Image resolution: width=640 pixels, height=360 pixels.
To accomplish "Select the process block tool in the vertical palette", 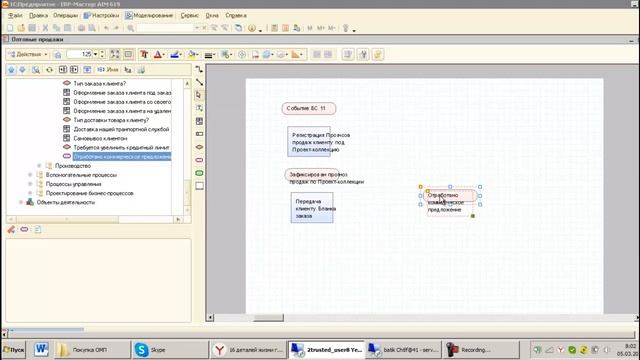I will coord(199,121).
